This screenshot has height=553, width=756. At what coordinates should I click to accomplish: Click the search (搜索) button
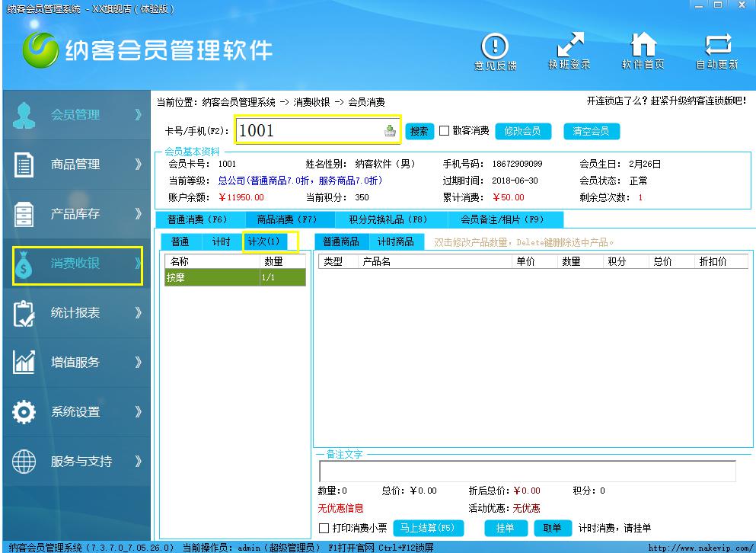419,131
